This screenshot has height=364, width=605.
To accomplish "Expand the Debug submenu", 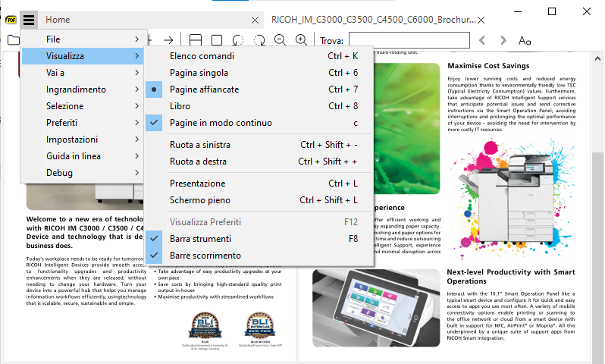I will click(x=83, y=173).
